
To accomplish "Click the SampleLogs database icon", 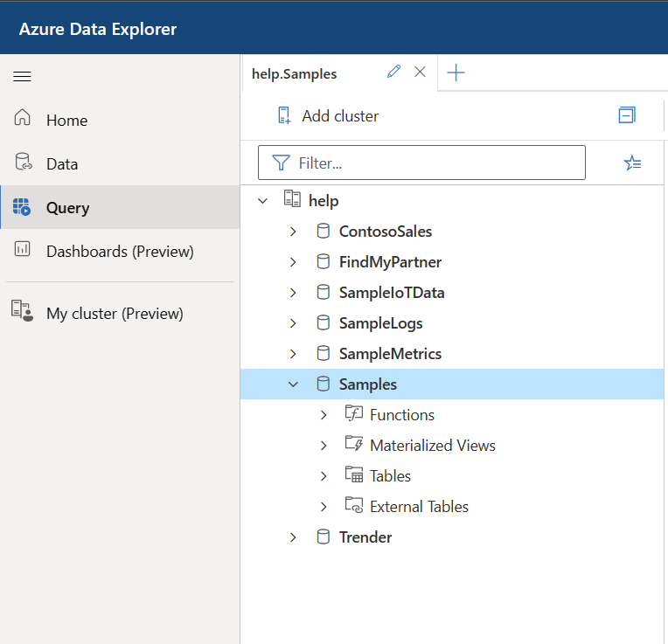I will (x=324, y=323).
